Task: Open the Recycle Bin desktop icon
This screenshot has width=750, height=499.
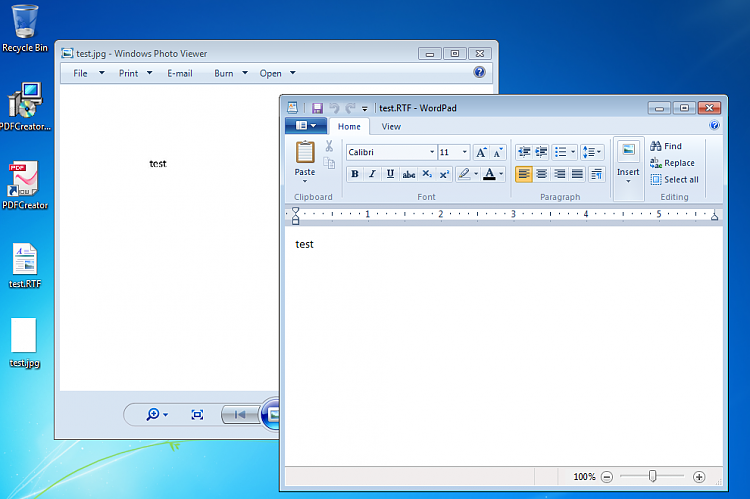Action: pyautogui.click(x=25, y=27)
